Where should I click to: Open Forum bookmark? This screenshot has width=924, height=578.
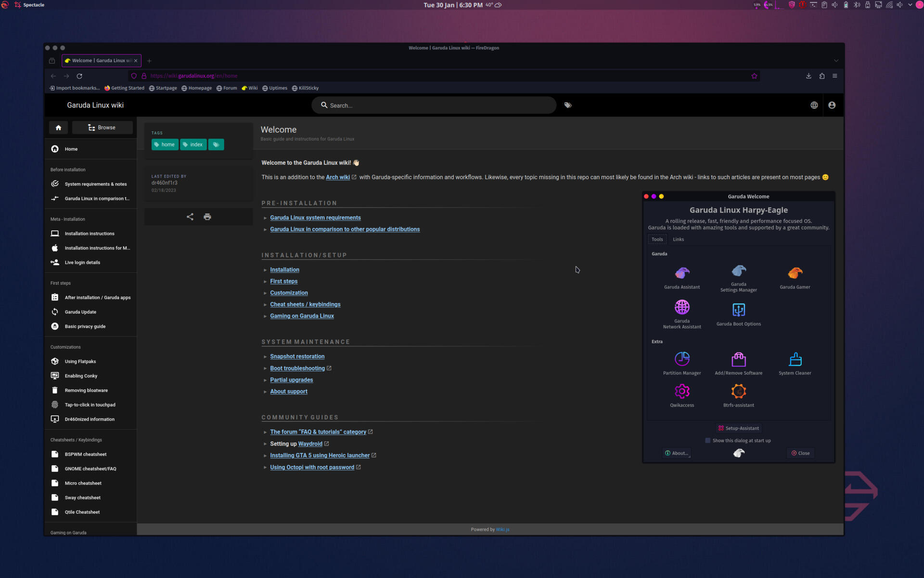pos(227,88)
